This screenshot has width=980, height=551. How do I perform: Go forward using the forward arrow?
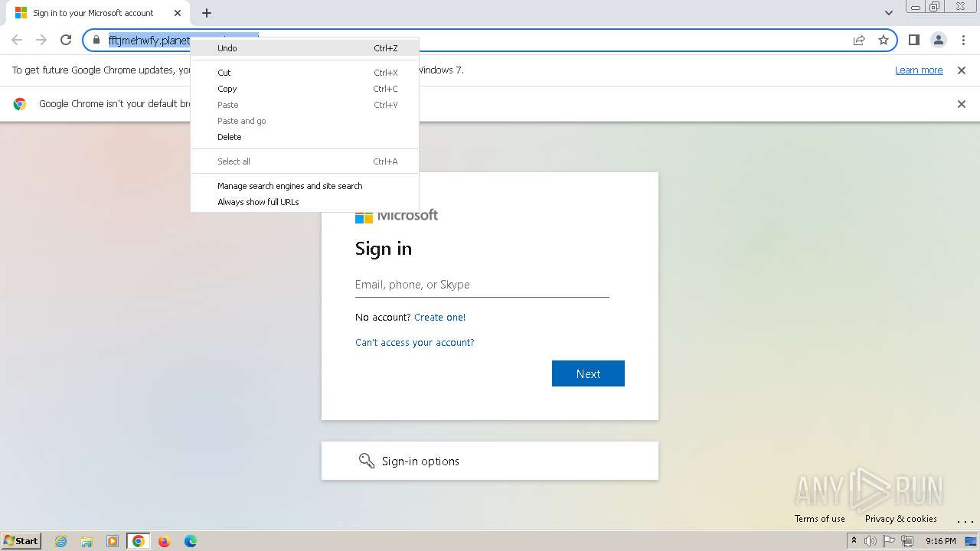(41, 40)
